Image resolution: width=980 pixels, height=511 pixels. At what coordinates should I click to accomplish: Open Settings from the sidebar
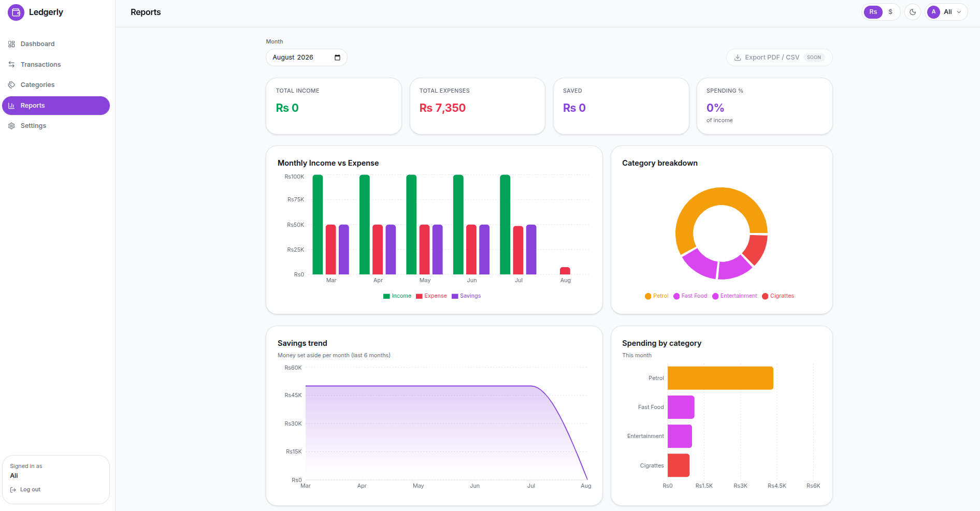click(x=56, y=126)
